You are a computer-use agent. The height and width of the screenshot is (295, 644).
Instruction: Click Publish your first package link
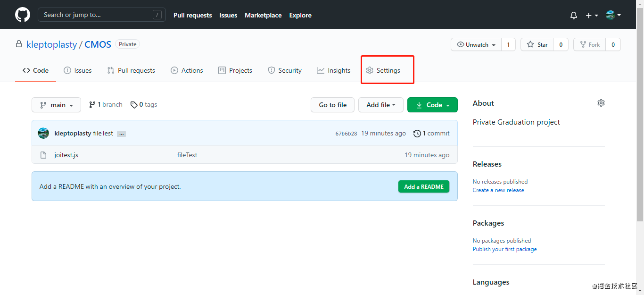click(x=505, y=249)
